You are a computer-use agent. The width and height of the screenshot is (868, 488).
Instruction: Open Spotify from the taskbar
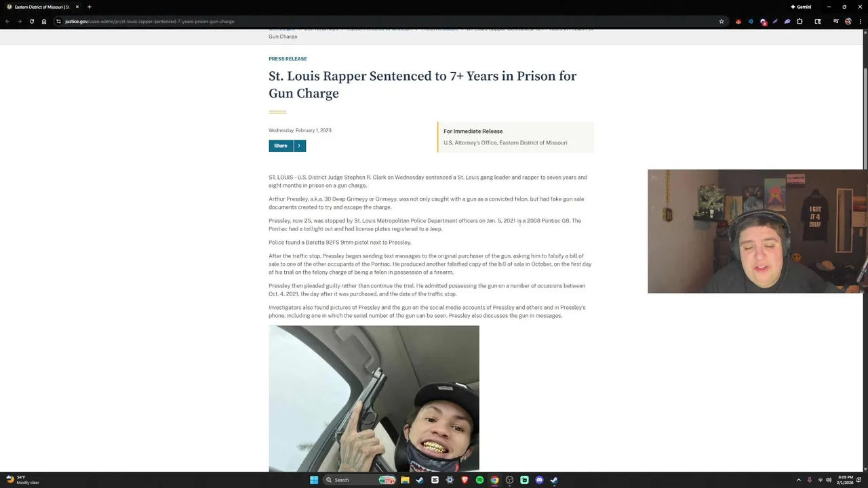click(x=479, y=480)
